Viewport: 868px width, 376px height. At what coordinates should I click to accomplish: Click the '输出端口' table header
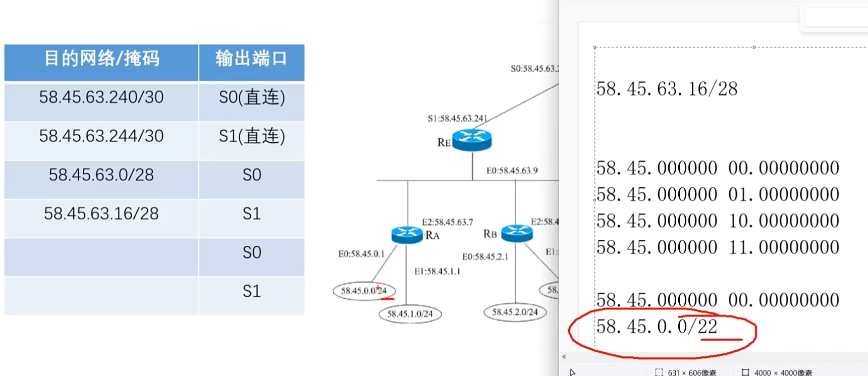252,63
